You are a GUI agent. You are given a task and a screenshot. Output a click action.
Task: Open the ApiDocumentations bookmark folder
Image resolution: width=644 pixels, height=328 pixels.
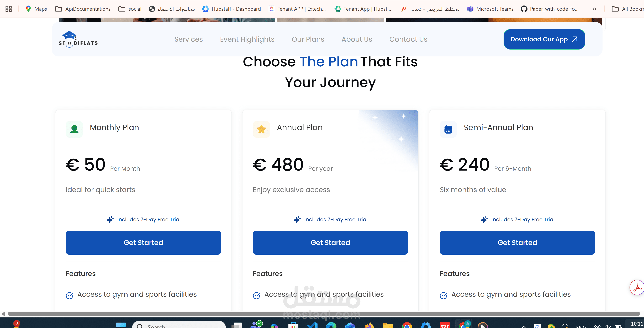[83, 9]
